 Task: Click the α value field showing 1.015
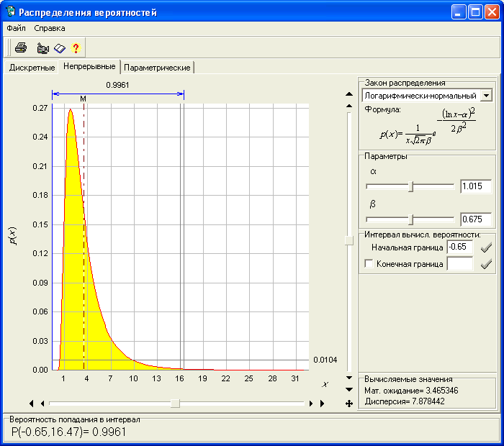click(x=476, y=186)
